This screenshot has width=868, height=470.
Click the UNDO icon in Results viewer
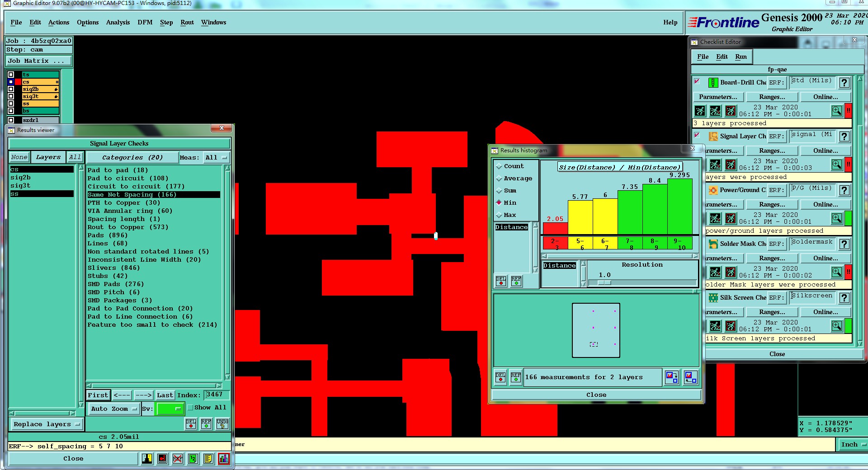click(x=222, y=423)
